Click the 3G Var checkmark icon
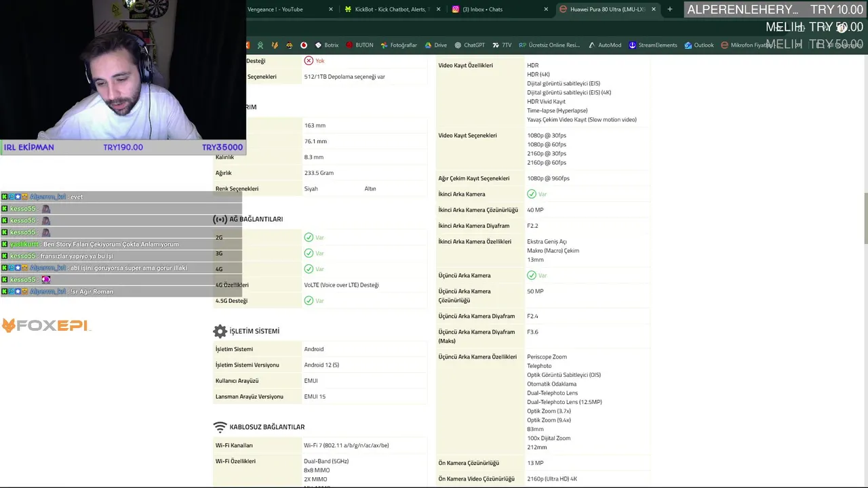This screenshot has width=868, height=488. (309, 253)
